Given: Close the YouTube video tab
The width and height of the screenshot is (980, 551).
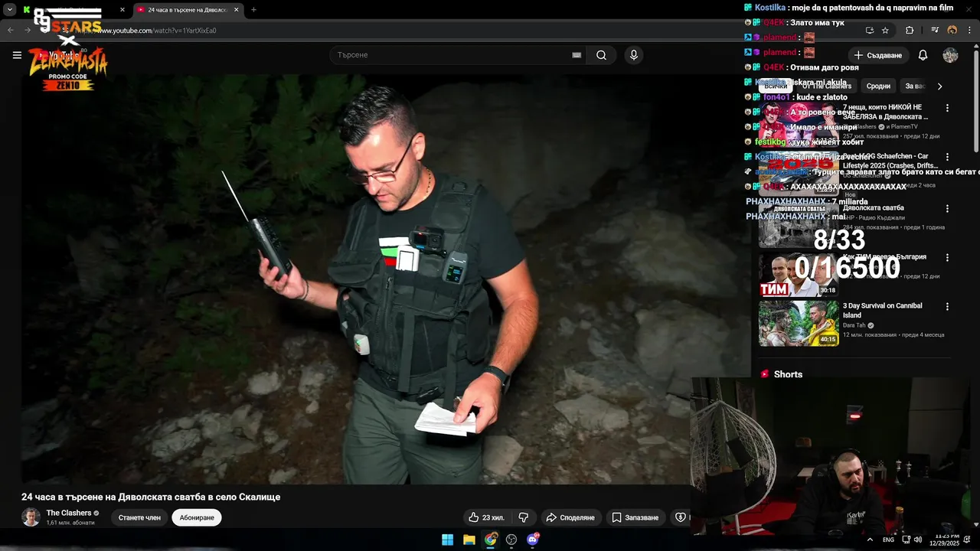Looking at the screenshot, I should (236, 10).
